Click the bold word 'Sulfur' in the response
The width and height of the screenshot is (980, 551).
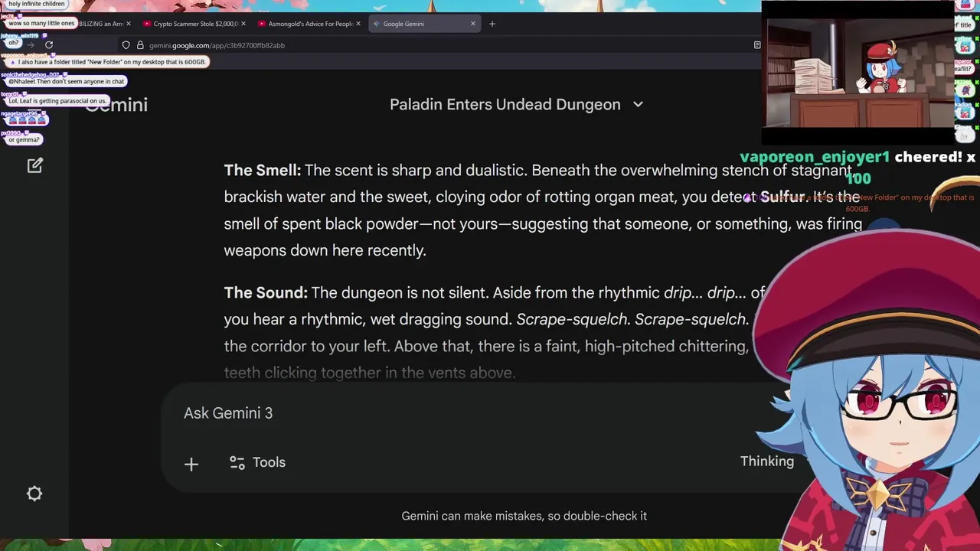(782, 197)
